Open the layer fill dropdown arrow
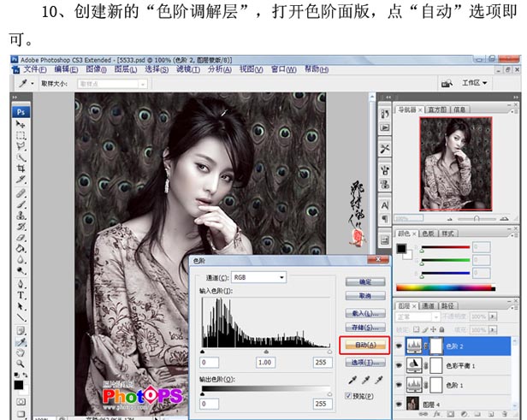This screenshot has height=420, width=527. click(x=493, y=330)
